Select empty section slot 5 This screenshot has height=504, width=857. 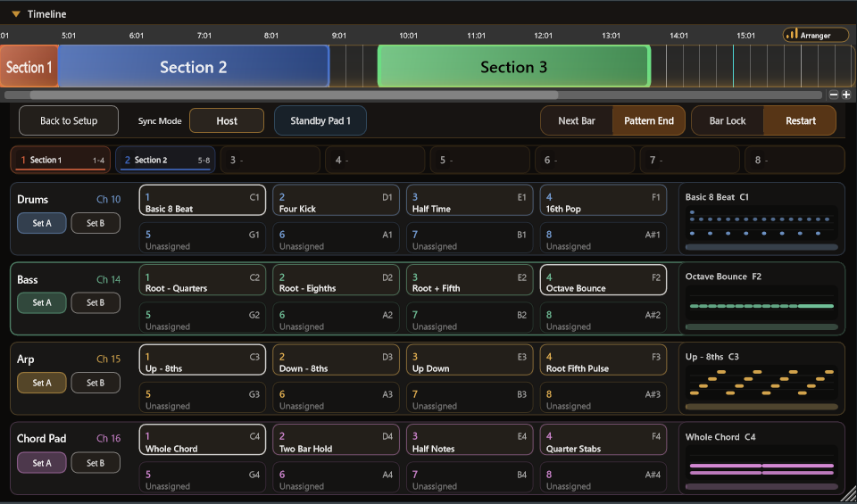pos(480,160)
